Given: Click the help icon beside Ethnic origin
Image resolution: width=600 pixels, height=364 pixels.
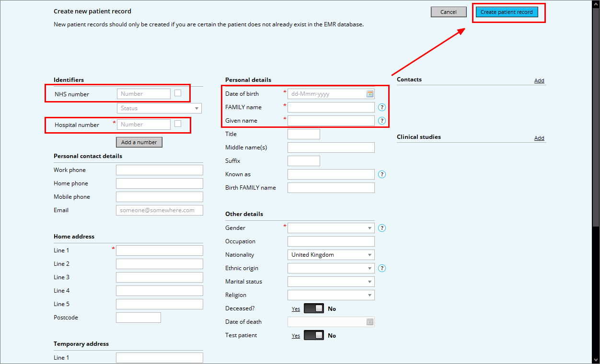Looking at the screenshot, I should tap(382, 268).
